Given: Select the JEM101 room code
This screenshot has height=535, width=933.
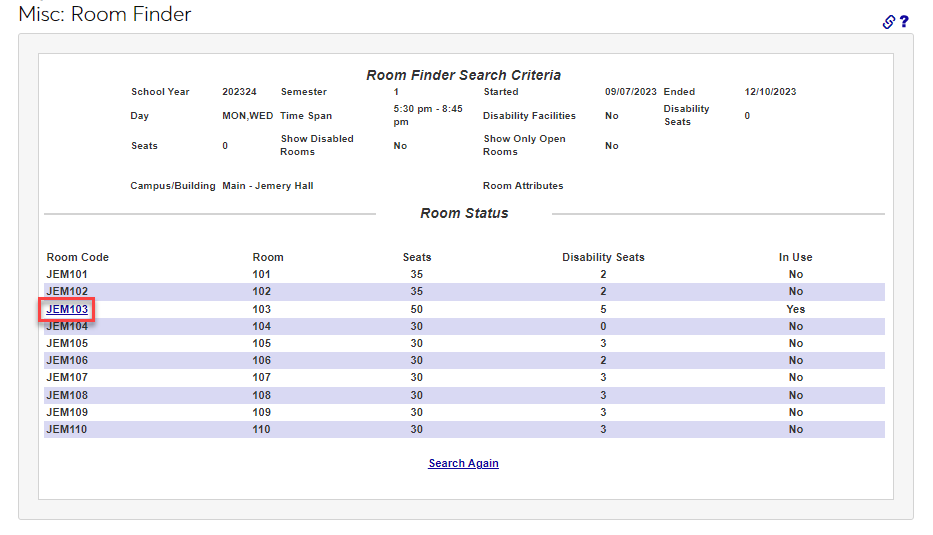Looking at the screenshot, I should [x=67, y=274].
